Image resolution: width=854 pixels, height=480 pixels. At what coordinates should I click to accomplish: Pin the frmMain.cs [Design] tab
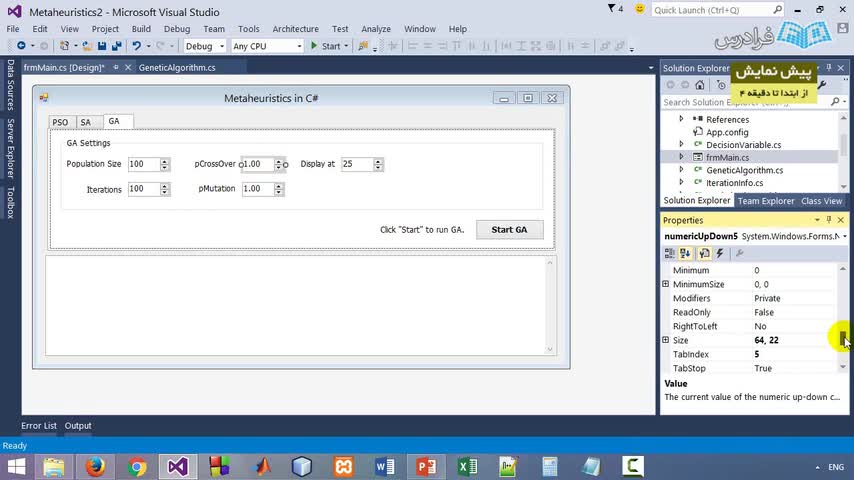tap(115, 68)
